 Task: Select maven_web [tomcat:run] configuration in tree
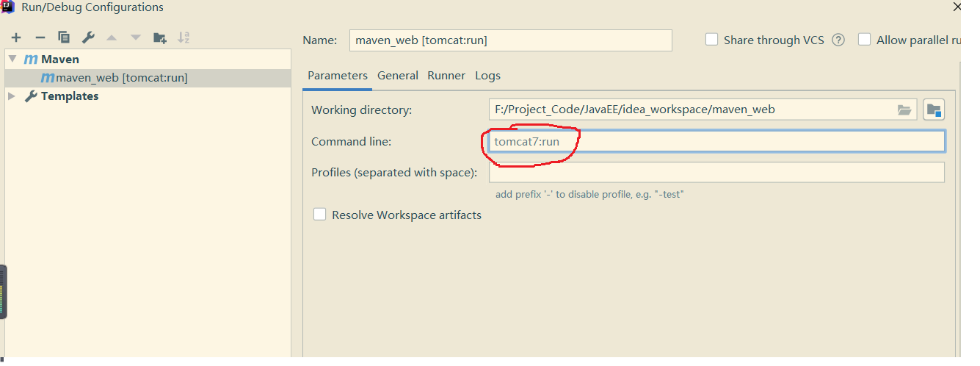click(148, 78)
